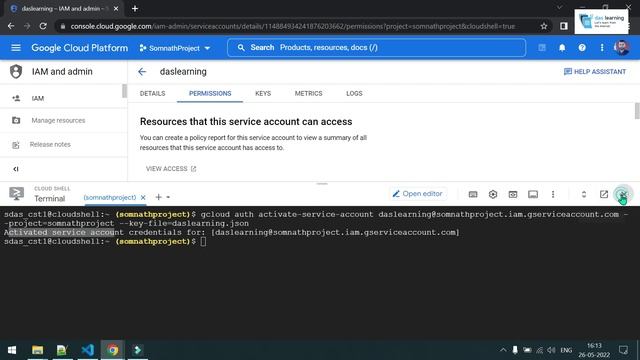This screenshot has width=640, height=360.
Task: Click in the terminal at the command prompt
Action: click(203, 242)
